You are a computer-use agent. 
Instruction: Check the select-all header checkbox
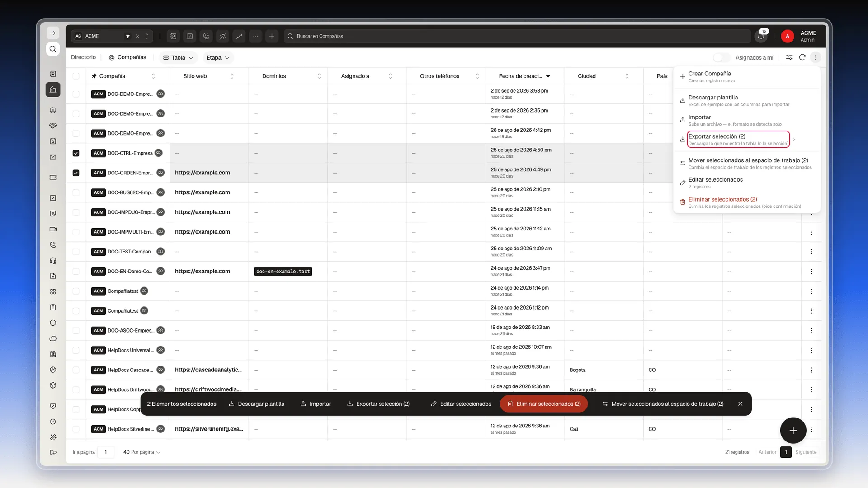tap(76, 76)
